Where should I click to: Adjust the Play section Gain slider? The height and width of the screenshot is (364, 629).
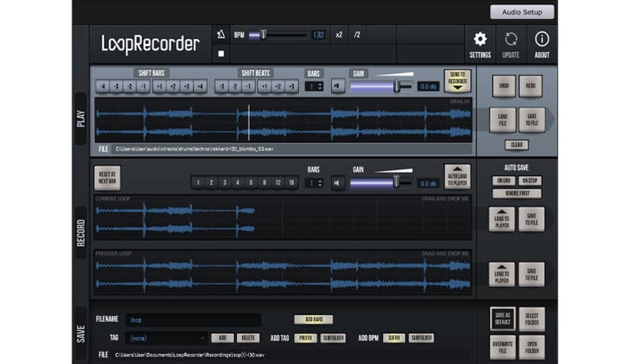(x=381, y=86)
